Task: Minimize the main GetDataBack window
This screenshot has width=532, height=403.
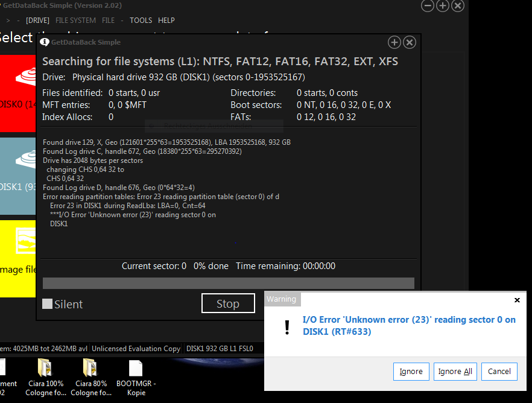Action: click(428, 5)
